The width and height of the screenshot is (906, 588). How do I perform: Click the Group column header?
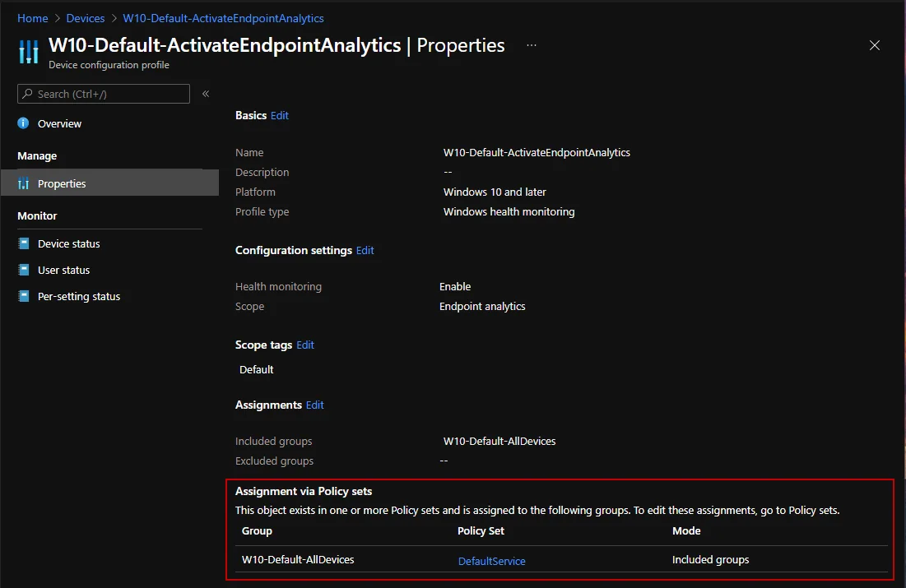257,530
